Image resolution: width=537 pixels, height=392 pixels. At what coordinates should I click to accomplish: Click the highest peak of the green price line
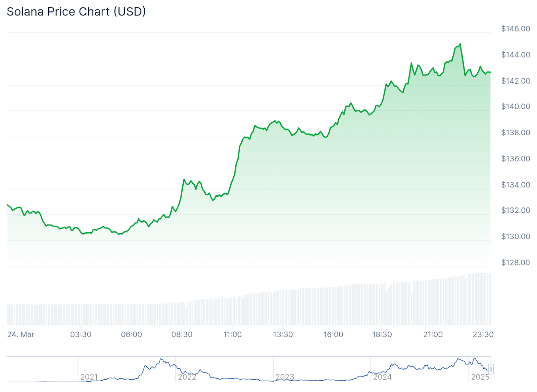coord(460,44)
